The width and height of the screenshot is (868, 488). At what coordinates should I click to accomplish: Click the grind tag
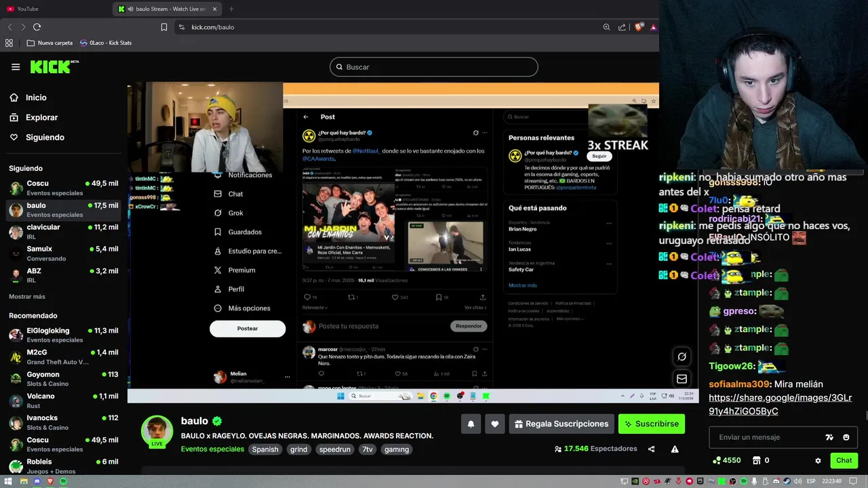[x=299, y=449]
